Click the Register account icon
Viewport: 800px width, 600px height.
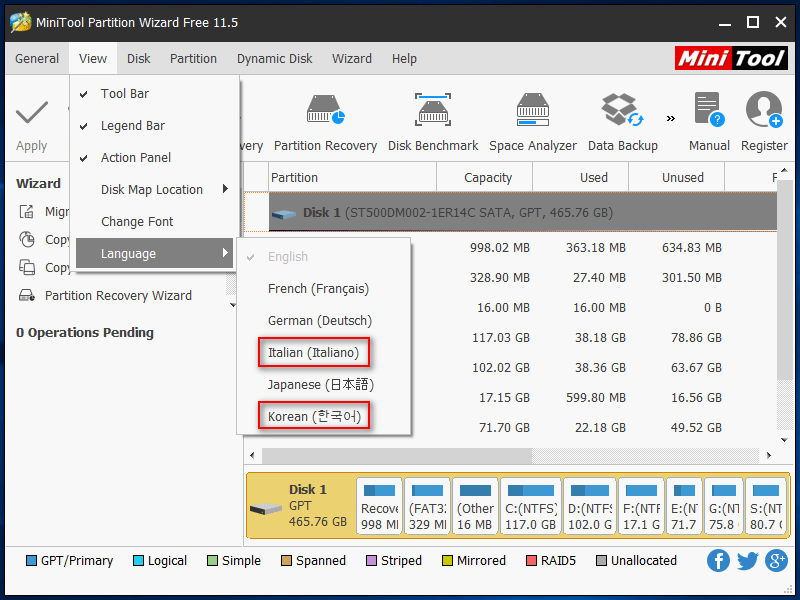[x=764, y=110]
